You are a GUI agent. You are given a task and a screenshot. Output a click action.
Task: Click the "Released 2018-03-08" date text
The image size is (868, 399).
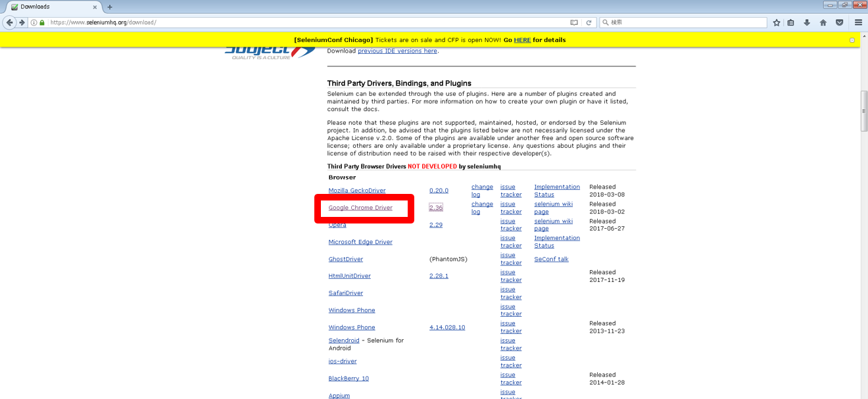coord(607,191)
